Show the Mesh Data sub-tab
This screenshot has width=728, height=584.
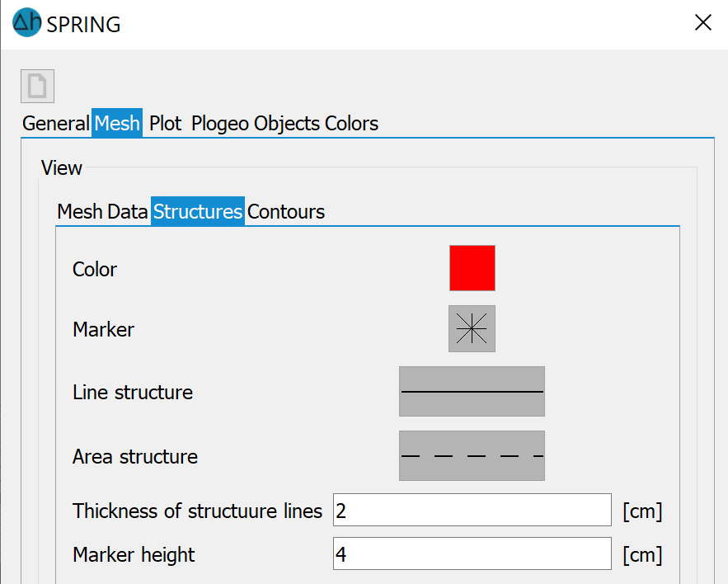click(x=102, y=212)
